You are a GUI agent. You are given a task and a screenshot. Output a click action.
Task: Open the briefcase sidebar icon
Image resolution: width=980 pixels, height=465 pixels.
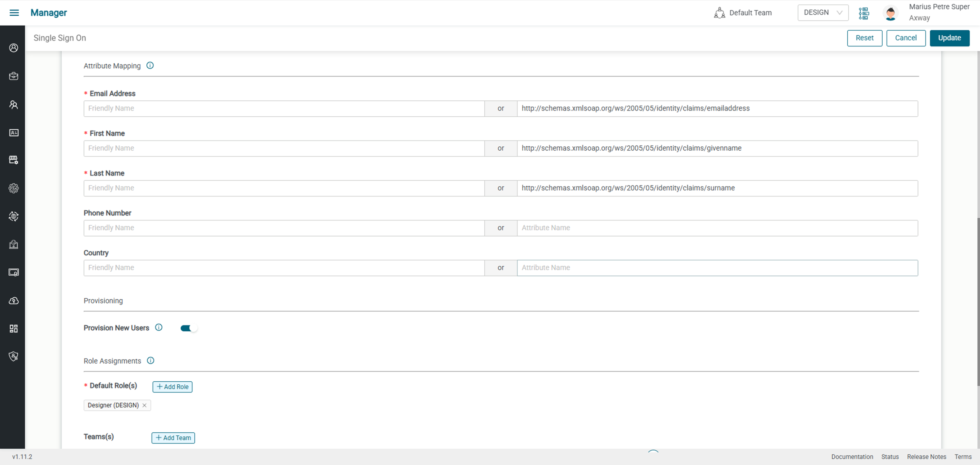pyautogui.click(x=14, y=76)
